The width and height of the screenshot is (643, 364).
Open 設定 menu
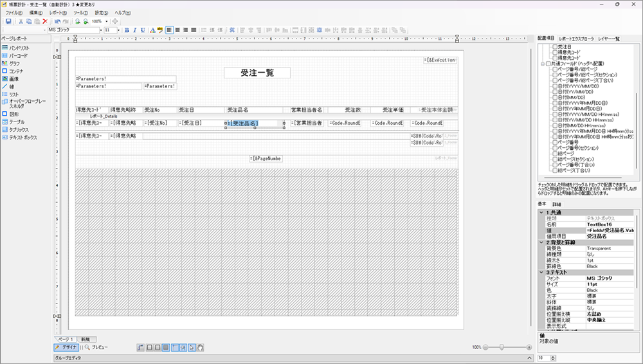(x=102, y=13)
